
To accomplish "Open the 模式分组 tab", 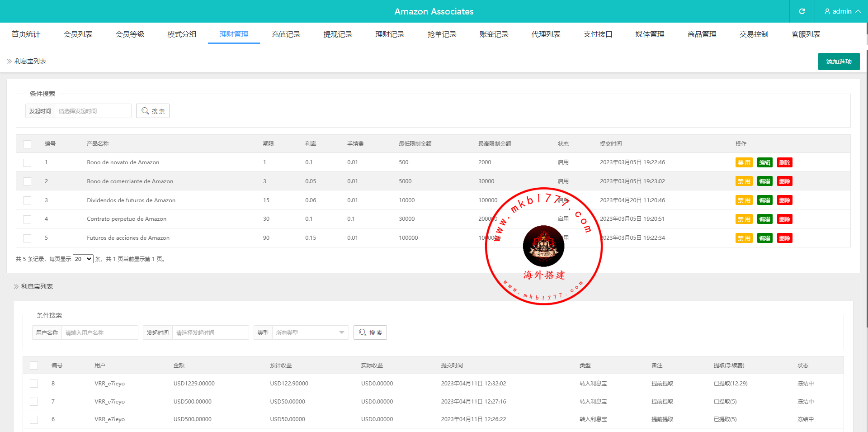I will pyautogui.click(x=182, y=34).
